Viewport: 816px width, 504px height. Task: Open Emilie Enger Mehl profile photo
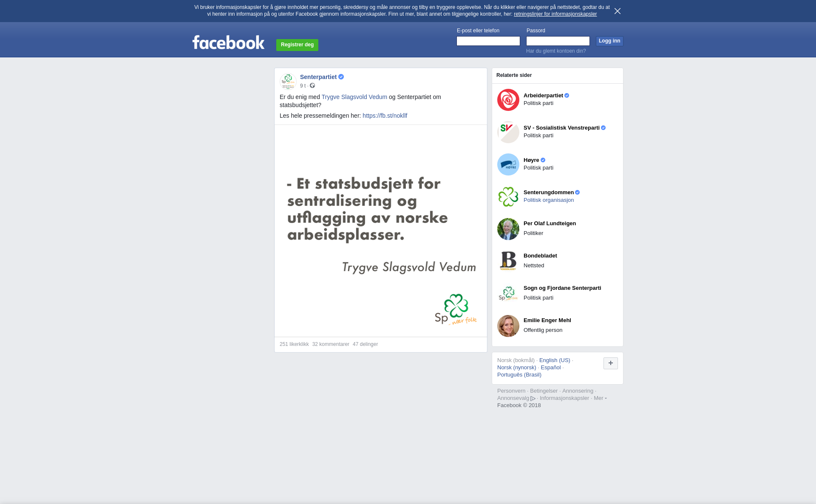point(508,326)
